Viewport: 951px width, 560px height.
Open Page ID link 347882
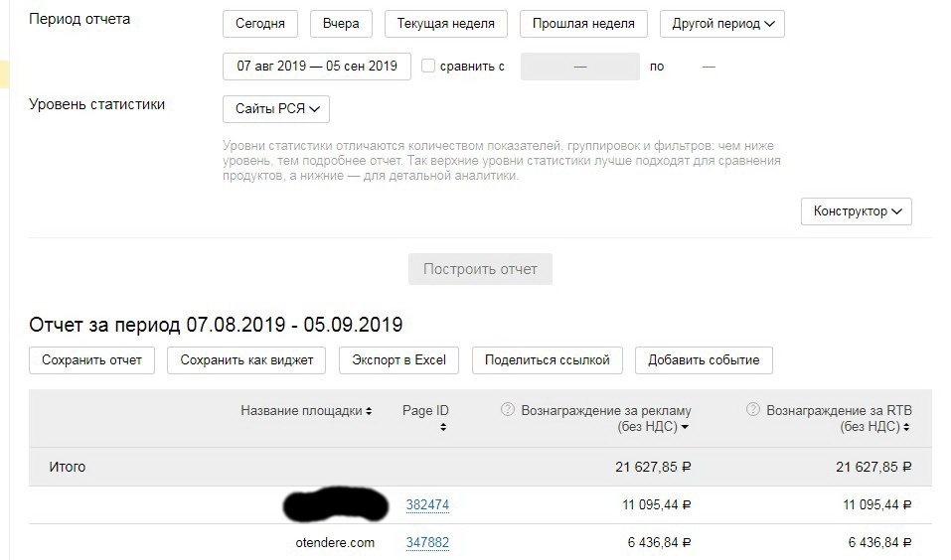(427, 543)
